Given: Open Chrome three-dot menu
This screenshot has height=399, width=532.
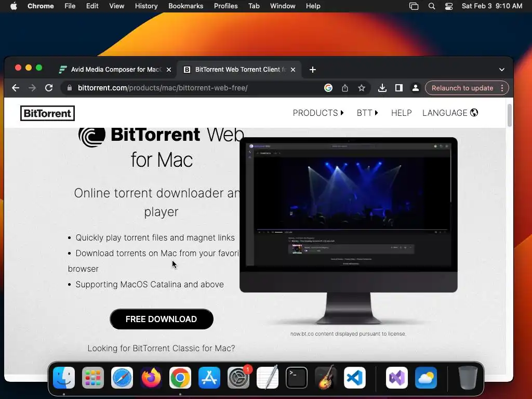Looking at the screenshot, I should [x=502, y=88].
